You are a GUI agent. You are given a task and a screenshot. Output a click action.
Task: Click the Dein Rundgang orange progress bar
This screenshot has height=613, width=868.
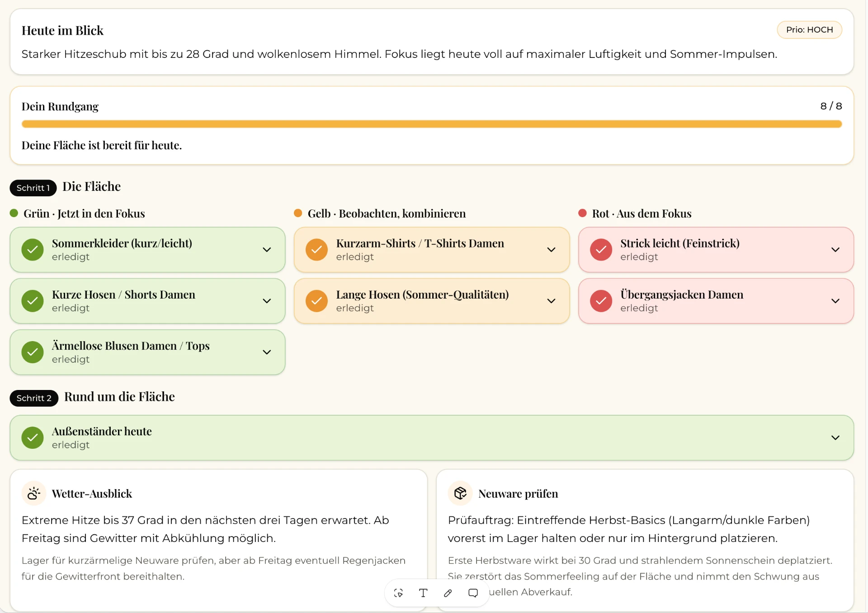click(432, 124)
